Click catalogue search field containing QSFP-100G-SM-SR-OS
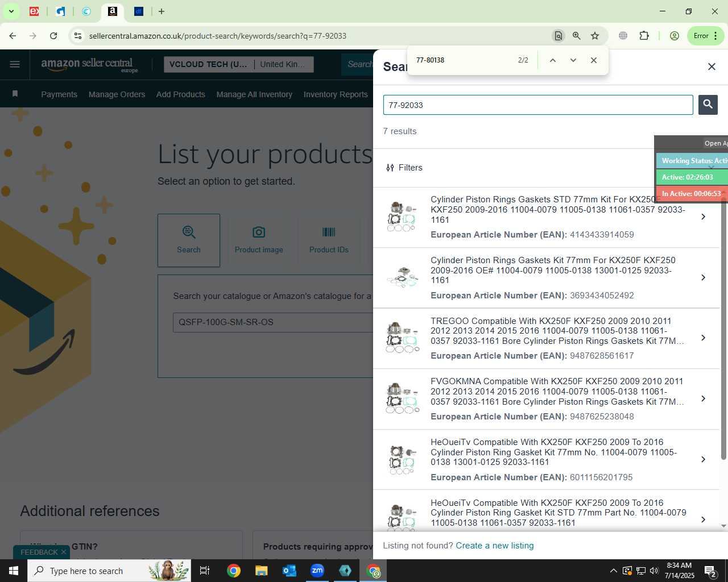This screenshot has height=582, width=728. pos(273,322)
